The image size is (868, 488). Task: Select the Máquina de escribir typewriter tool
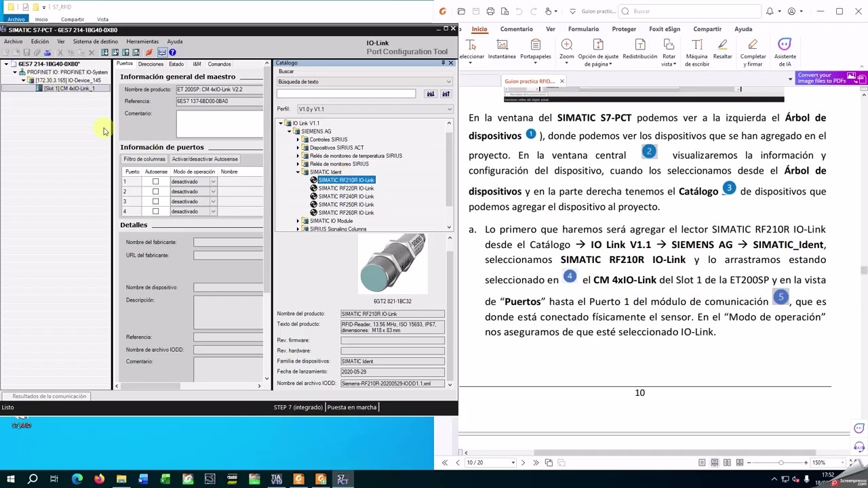pyautogui.click(x=697, y=53)
